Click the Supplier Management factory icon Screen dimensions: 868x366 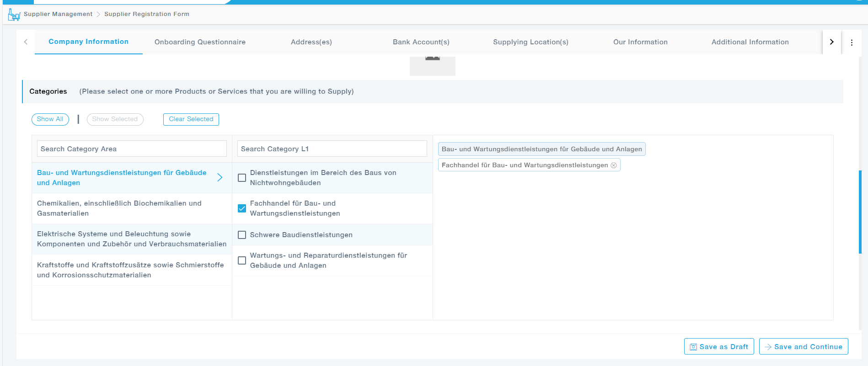pos(14,15)
